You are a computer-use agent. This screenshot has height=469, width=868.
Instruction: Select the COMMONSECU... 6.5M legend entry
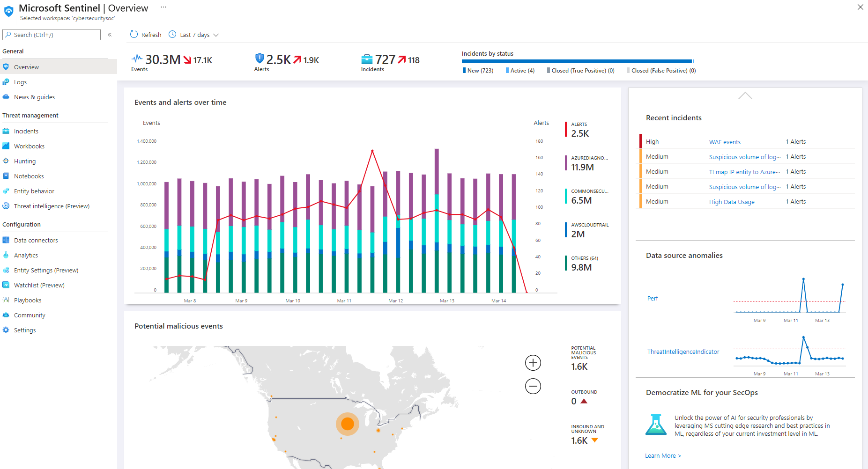pos(587,196)
